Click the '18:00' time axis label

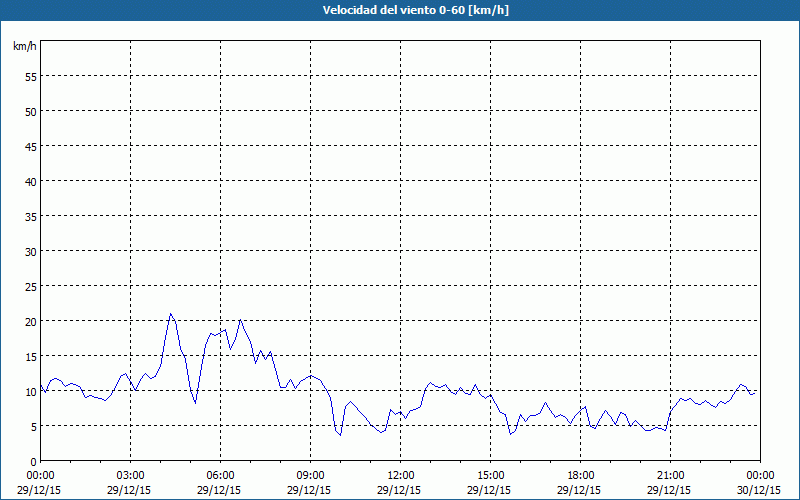581,476
